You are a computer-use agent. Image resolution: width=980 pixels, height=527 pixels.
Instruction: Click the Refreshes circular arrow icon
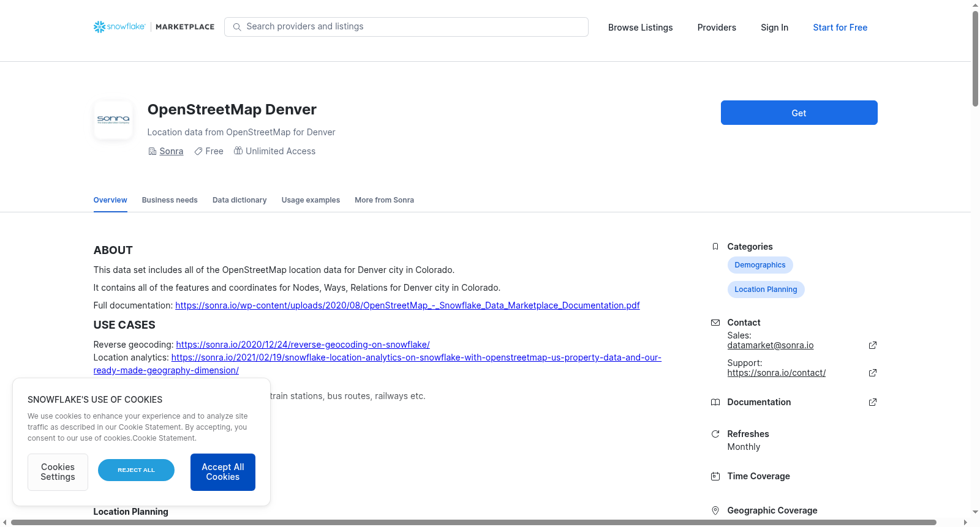(715, 434)
